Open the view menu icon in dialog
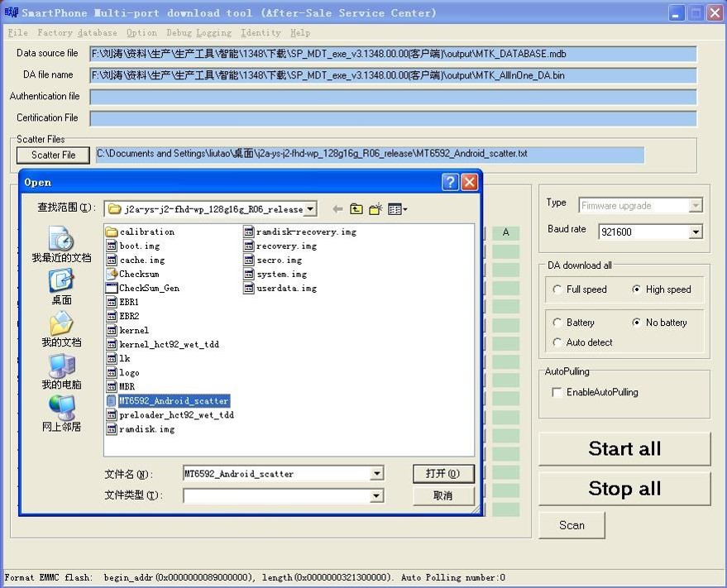Viewport: 727px width, 588px height. 397,209
